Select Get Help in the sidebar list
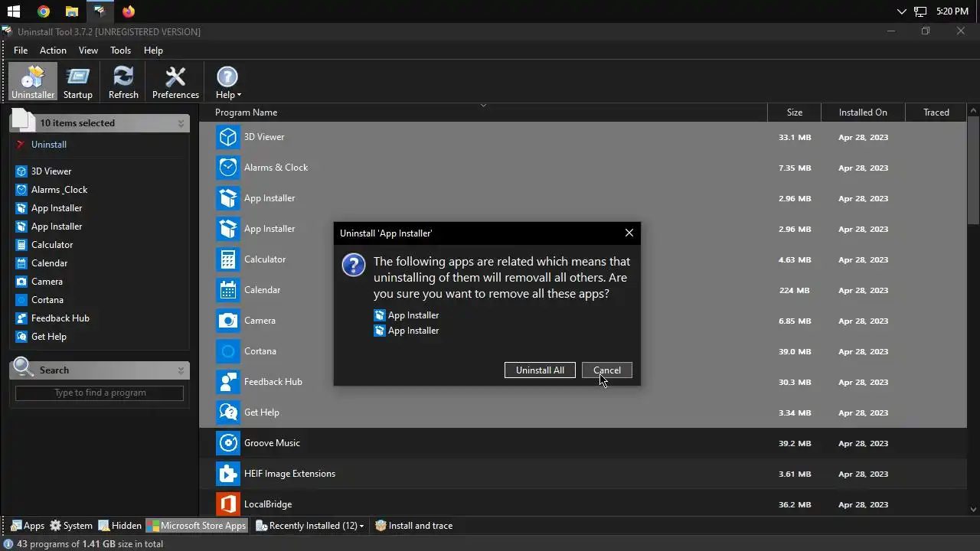This screenshot has height=551, width=980. (49, 337)
